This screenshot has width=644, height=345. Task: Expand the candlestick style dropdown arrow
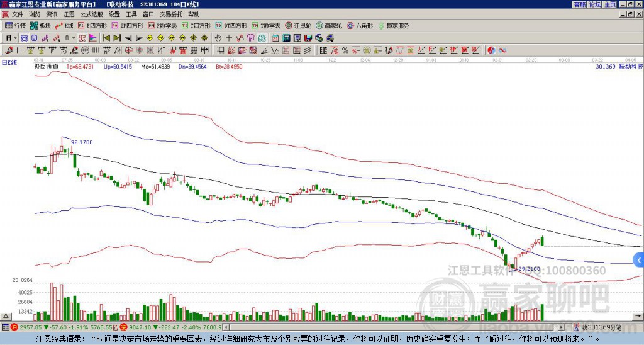(x=74, y=38)
